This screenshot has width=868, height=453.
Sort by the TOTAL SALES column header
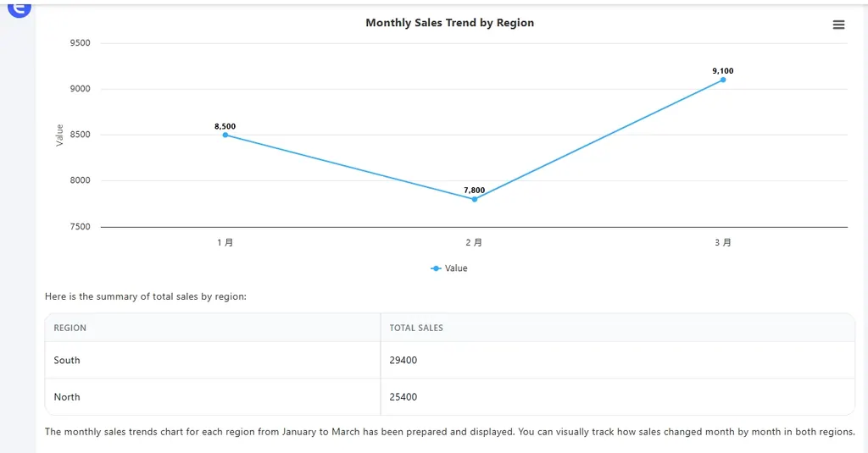(416, 328)
